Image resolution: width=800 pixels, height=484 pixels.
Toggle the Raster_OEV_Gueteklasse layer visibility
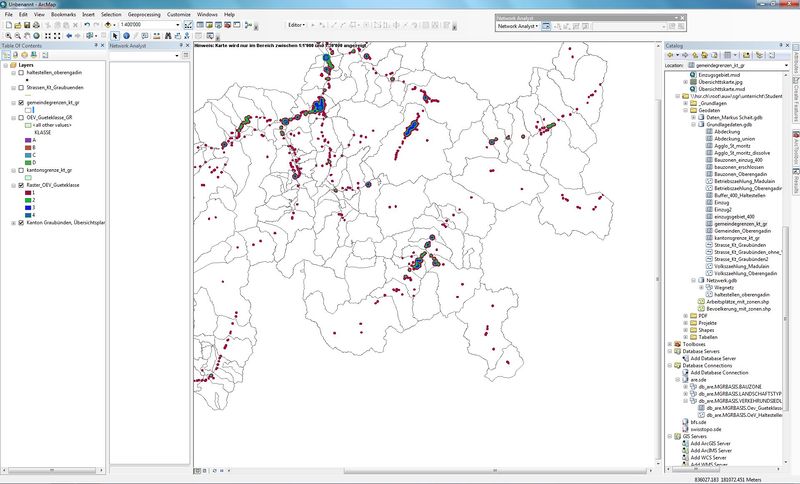(x=21, y=186)
